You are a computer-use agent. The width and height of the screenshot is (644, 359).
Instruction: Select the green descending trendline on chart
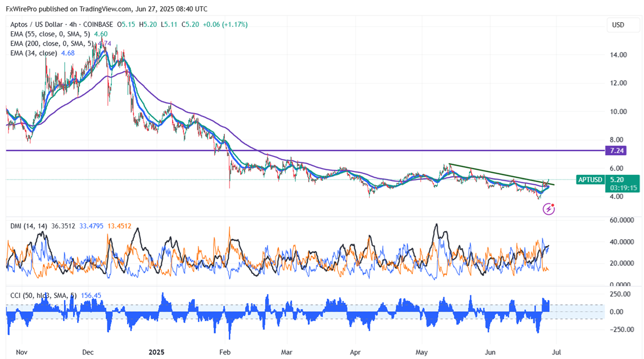point(501,174)
